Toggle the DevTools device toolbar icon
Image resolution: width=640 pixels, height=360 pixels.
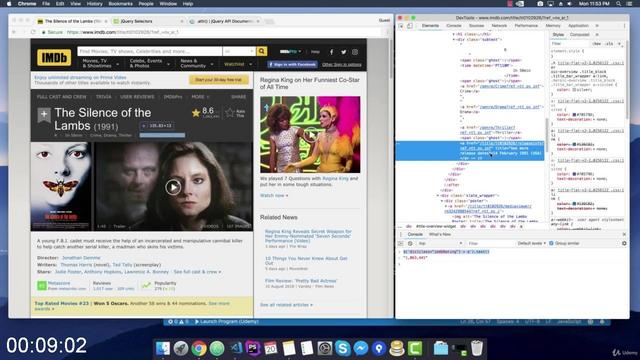coord(410,26)
